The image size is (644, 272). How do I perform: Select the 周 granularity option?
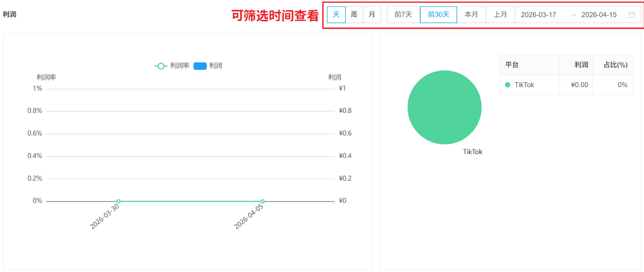pyautogui.click(x=354, y=15)
